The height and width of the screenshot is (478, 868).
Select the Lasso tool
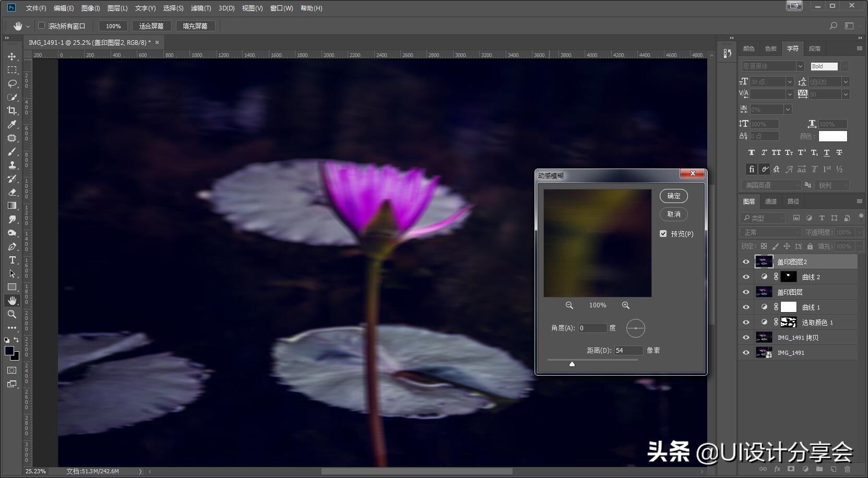(x=11, y=83)
